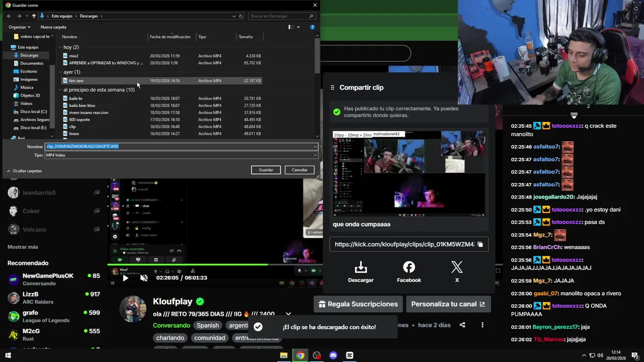Click Kloufplay verified badge
The height and width of the screenshot is (362, 644).
click(x=200, y=302)
